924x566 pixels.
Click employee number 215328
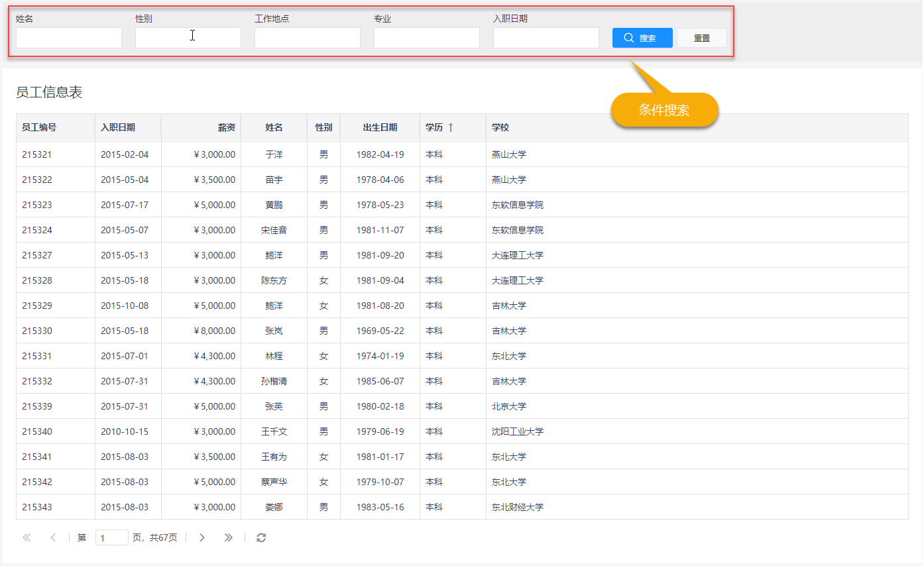point(37,280)
